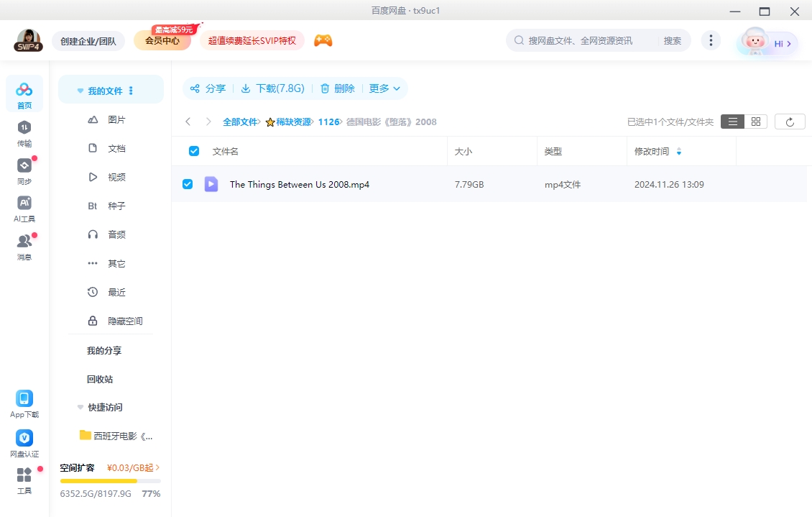812x517 pixels.
Task: Open the 传输 transfer icon in sidebar
Action: tap(24, 127)
